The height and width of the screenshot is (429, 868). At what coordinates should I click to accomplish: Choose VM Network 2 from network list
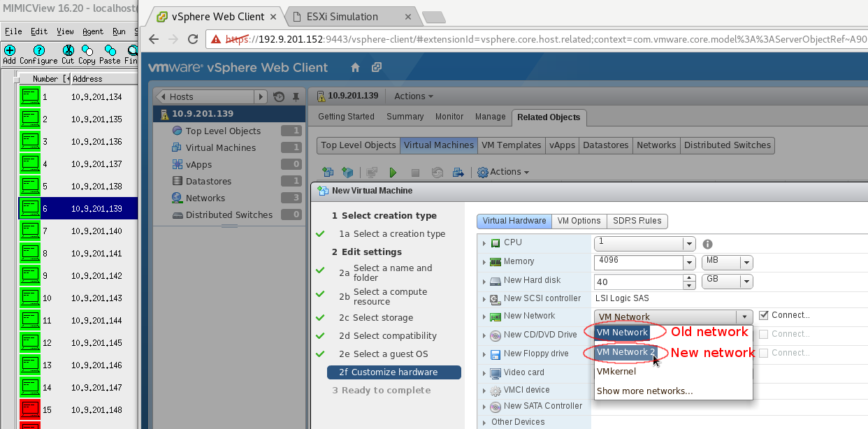625,352
